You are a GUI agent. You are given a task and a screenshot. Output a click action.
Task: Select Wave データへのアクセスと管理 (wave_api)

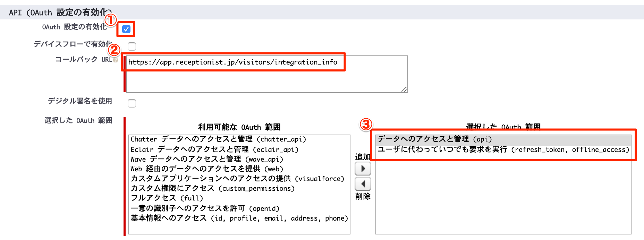207,159
